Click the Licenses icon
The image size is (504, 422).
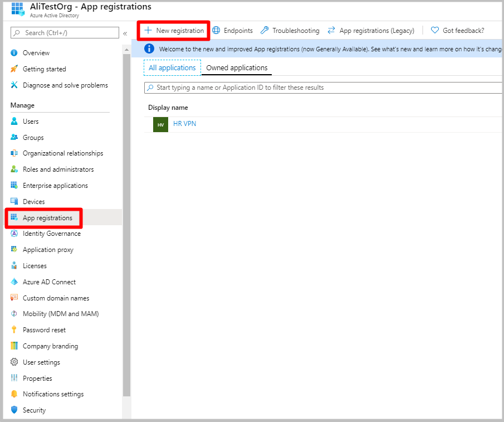[14, 266]
